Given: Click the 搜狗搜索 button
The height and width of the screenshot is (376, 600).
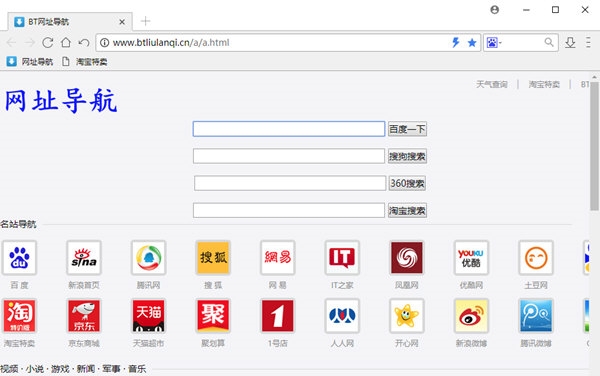Looking at the screenshot, I should click(407, 156).
